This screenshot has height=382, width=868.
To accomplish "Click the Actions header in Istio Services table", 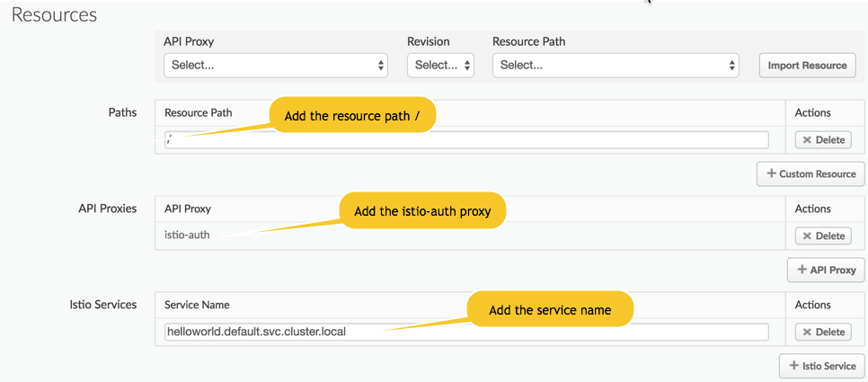I will pos(812,306).
